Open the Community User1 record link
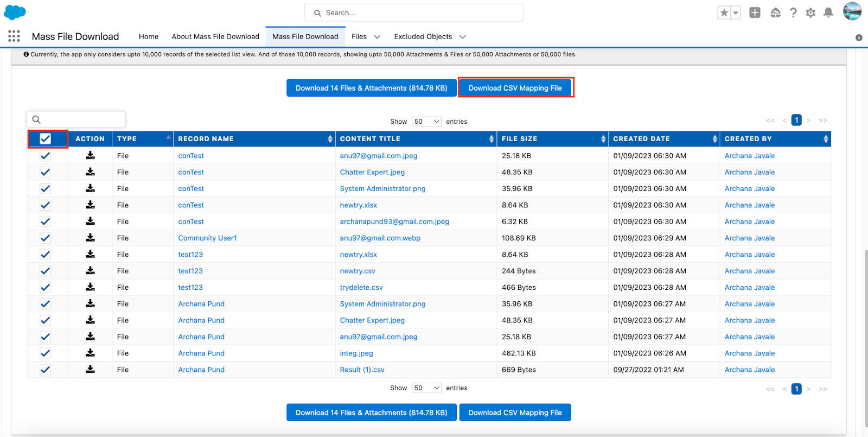The height and width of the screenshot is (437, 868). coord(208,238)
